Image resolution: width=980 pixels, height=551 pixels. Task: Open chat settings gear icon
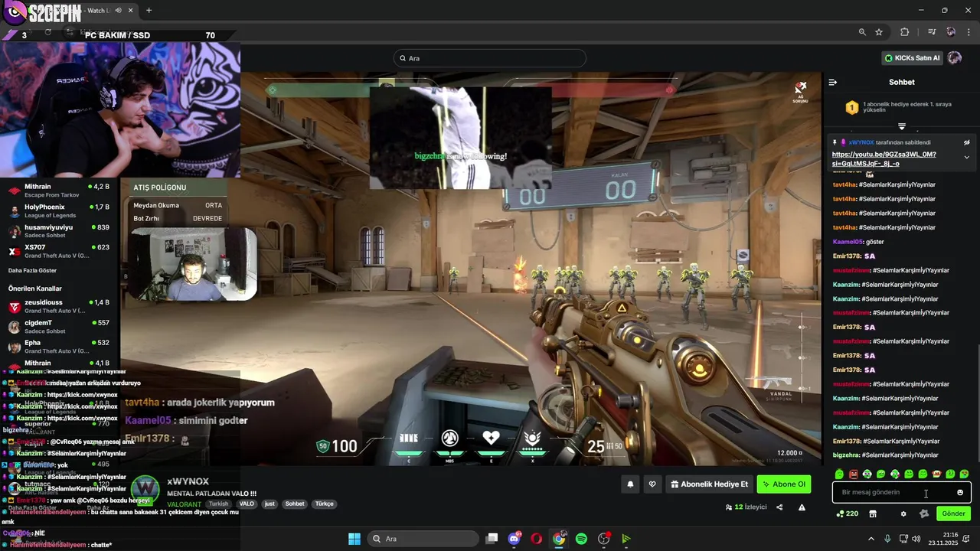coord(903,514)
